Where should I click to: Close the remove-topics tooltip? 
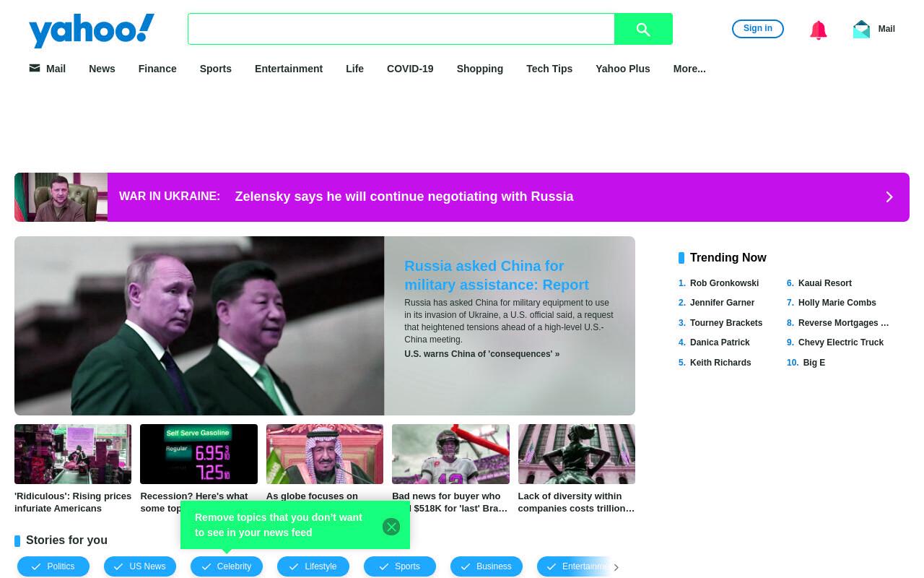391,527
